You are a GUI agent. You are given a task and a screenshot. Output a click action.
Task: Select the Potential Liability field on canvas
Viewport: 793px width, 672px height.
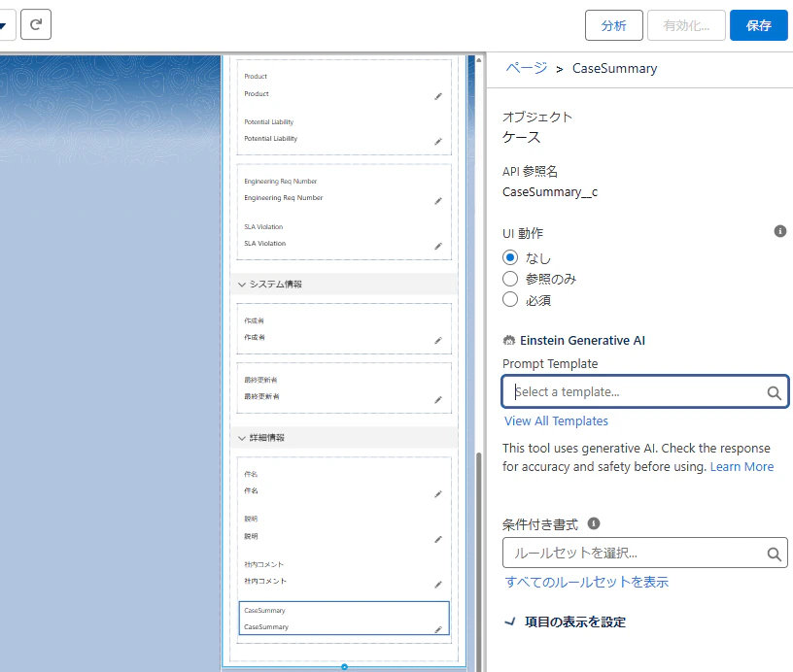pos(344,130)
